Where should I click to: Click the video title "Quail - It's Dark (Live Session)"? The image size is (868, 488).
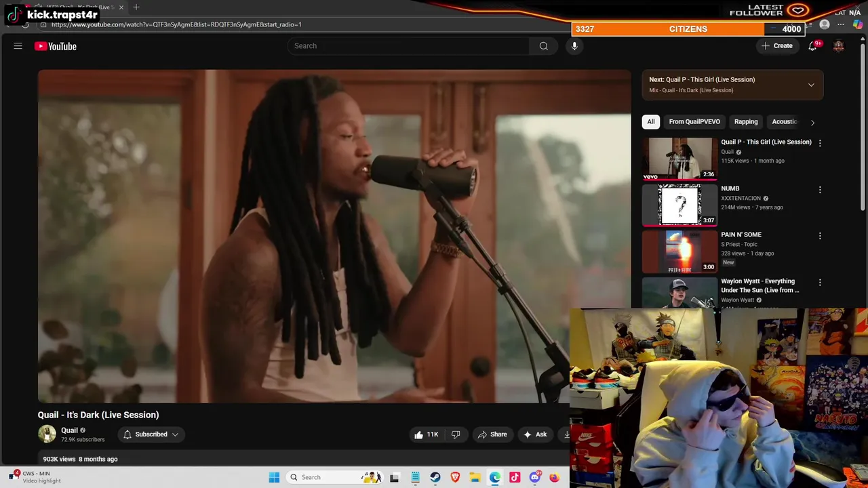[x=98, y=415]
